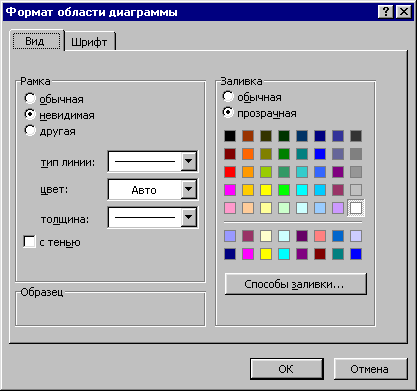Screen dimensions: 417x391
Task: Expand the цвет dropdown showing Авто
Action: [x=189, y=189]
